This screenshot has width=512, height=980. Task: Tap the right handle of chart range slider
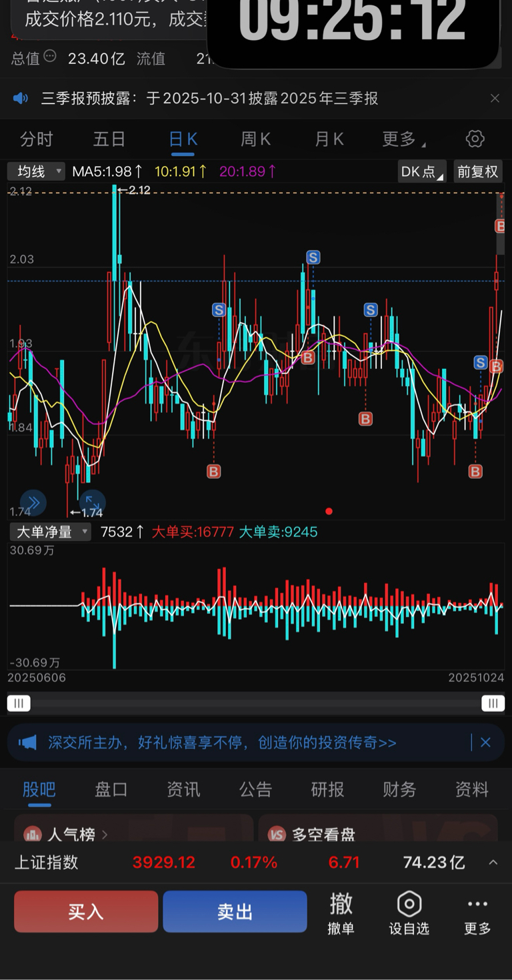493,703
